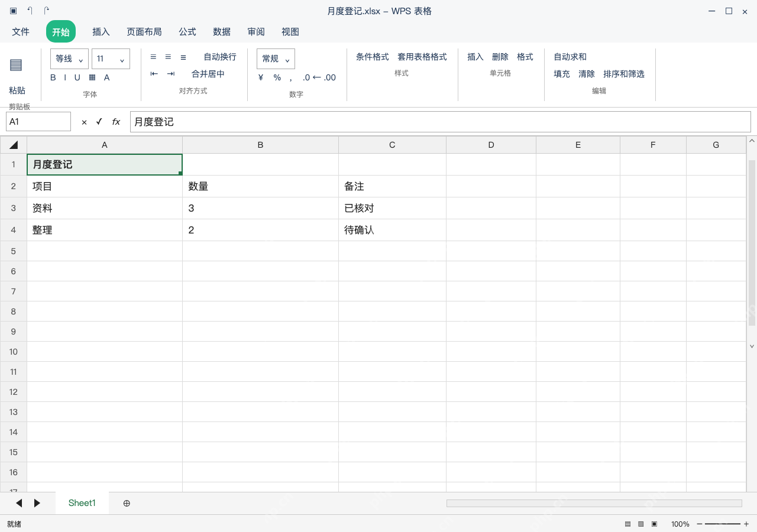Switch to the 公式 ribbon tab
Screen dimensions: 757x532
coord(187,32)
